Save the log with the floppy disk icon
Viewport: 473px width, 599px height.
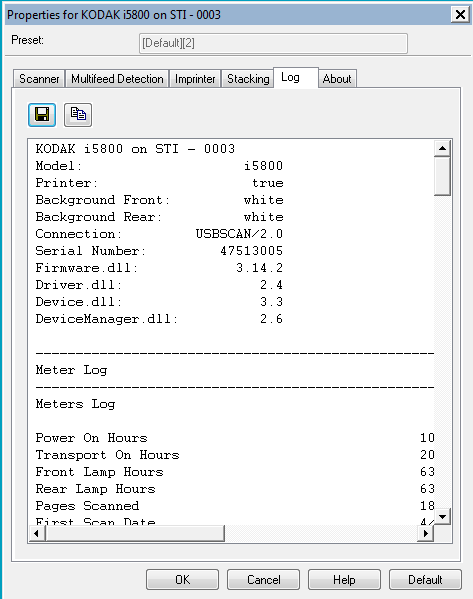[x=42, y=115]
